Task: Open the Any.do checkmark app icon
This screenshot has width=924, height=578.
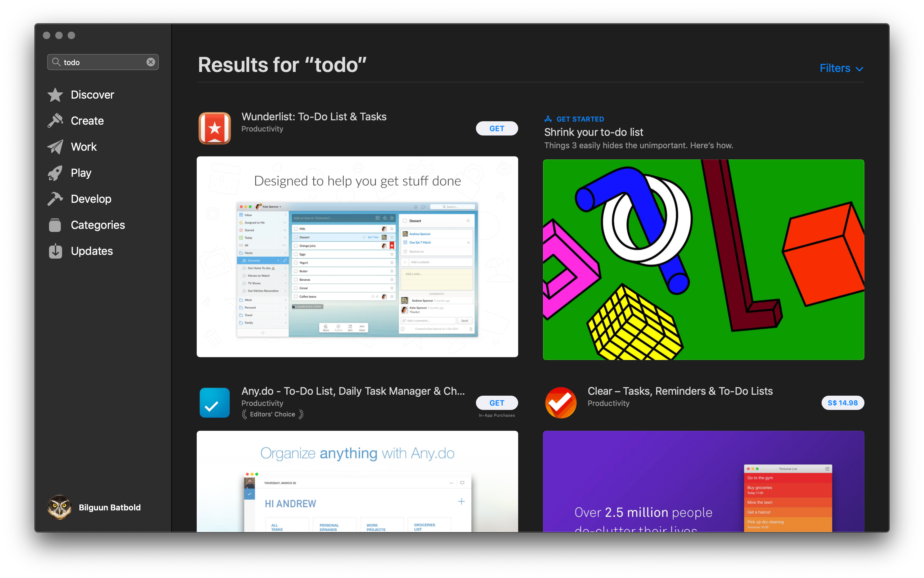Action: coord(214,402)
